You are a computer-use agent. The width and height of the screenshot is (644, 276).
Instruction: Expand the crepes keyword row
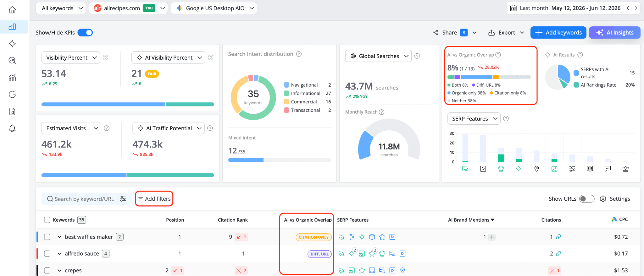point(59,270)
